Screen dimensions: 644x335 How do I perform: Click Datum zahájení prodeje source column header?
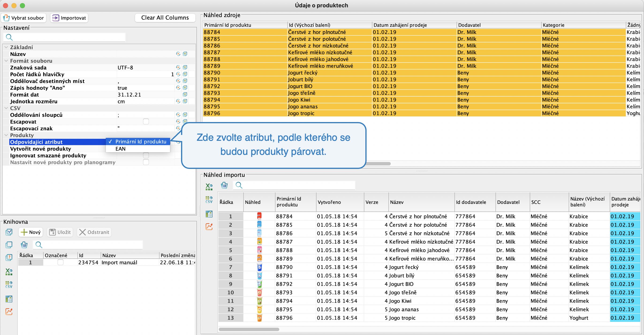(x=414, y=25)
